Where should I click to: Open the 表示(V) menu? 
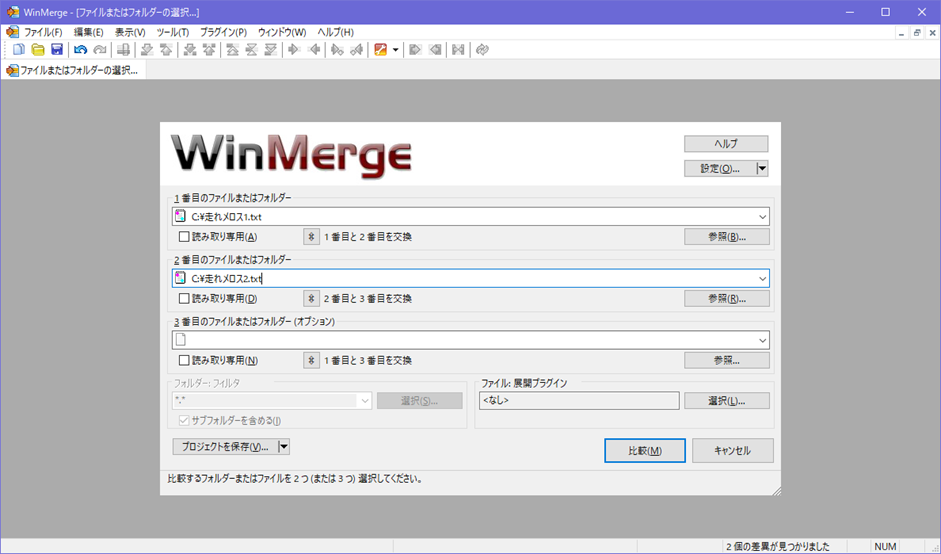[130, 32]
